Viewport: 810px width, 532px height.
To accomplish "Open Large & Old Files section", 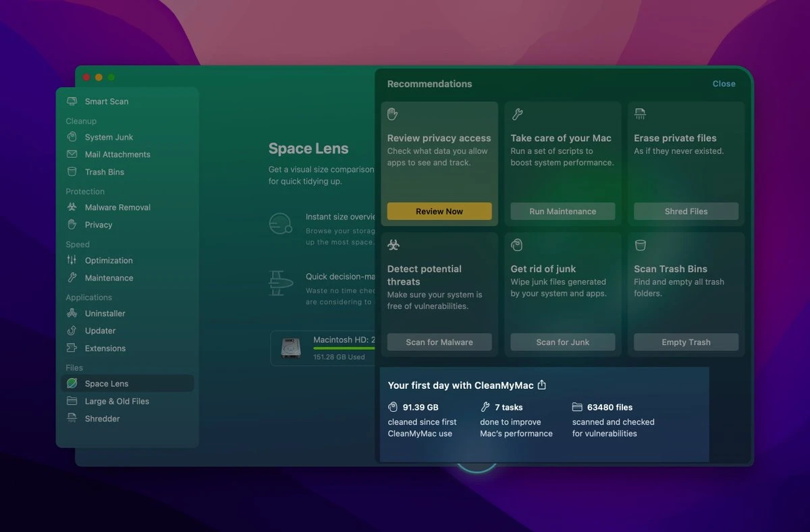I will (117, 401).
